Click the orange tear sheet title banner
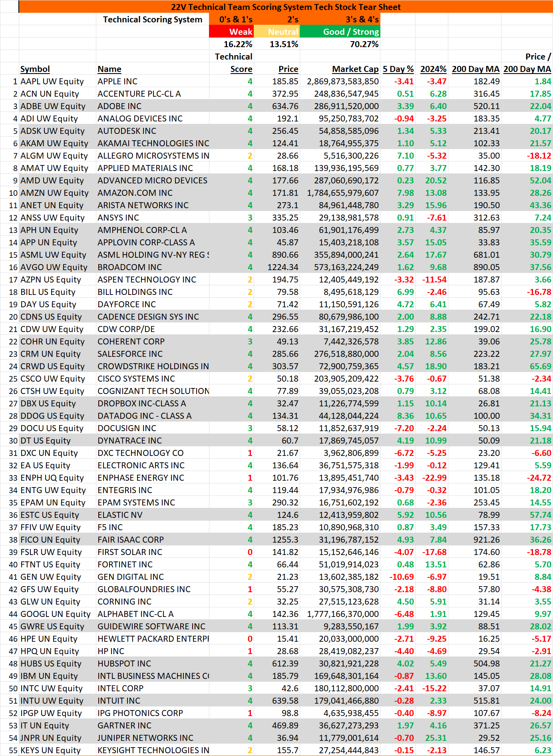 286,7
